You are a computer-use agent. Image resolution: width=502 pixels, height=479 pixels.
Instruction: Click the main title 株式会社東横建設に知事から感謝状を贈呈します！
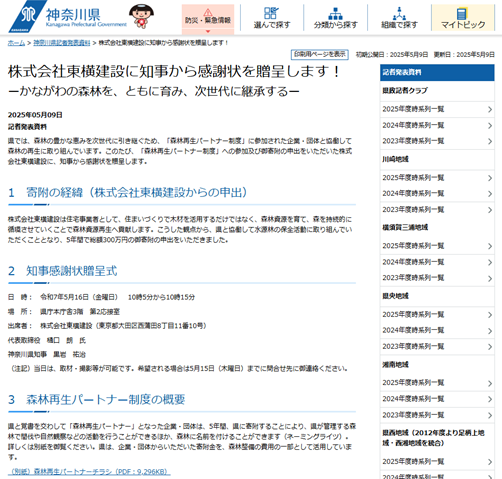click(x=174, y=72)
